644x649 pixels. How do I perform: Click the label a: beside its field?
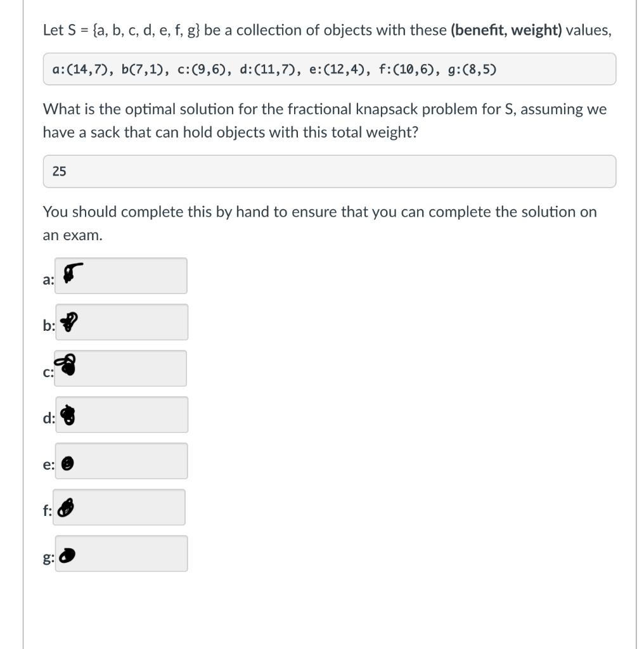pyautogui.click(x=48, y=279)
